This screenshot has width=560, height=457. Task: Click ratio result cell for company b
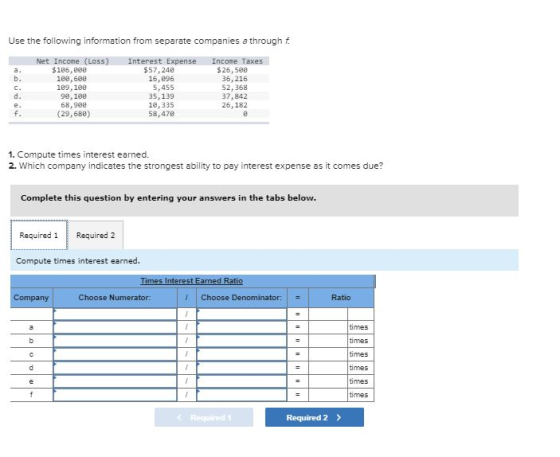click(x=328, y=341)
